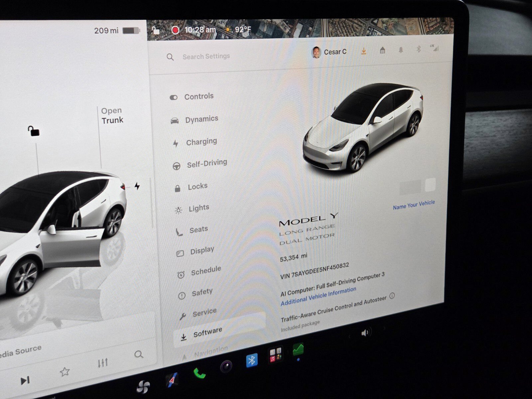Open the media equalizer sliders icon

(103, 362)
